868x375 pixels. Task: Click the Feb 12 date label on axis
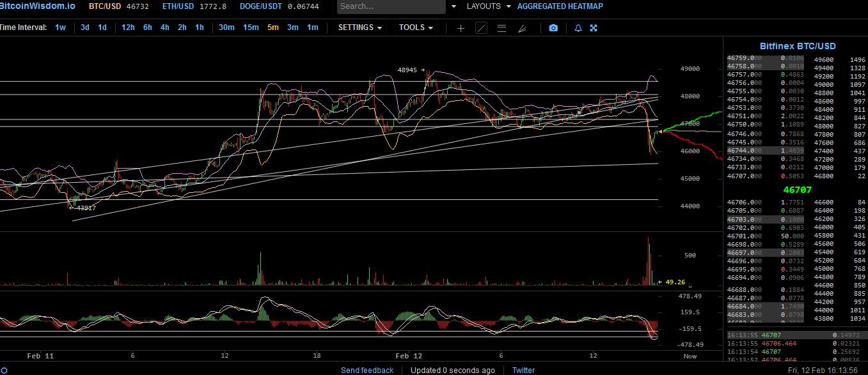coord(409,356)
